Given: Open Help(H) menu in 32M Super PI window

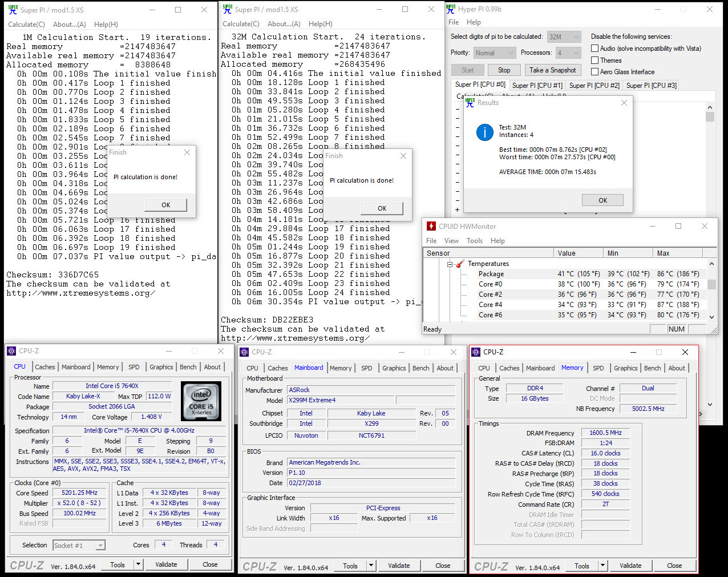Looking at the screenshot, I should tap(321, 24).
